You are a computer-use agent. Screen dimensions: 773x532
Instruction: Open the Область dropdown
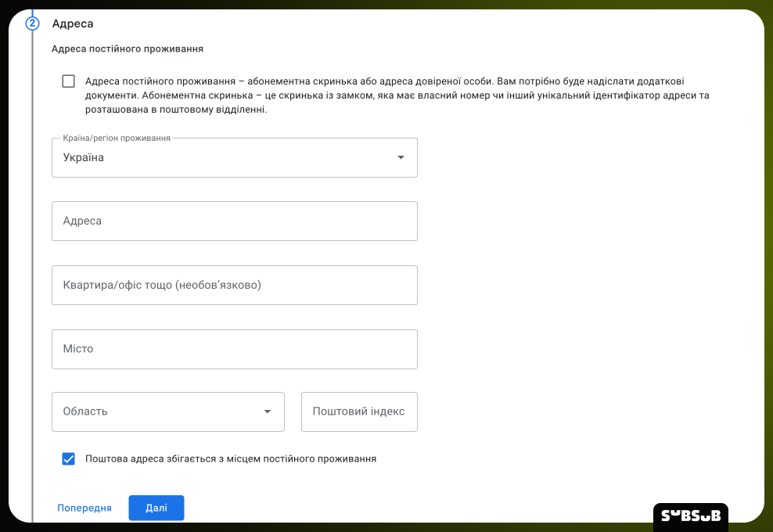point(168,412)
